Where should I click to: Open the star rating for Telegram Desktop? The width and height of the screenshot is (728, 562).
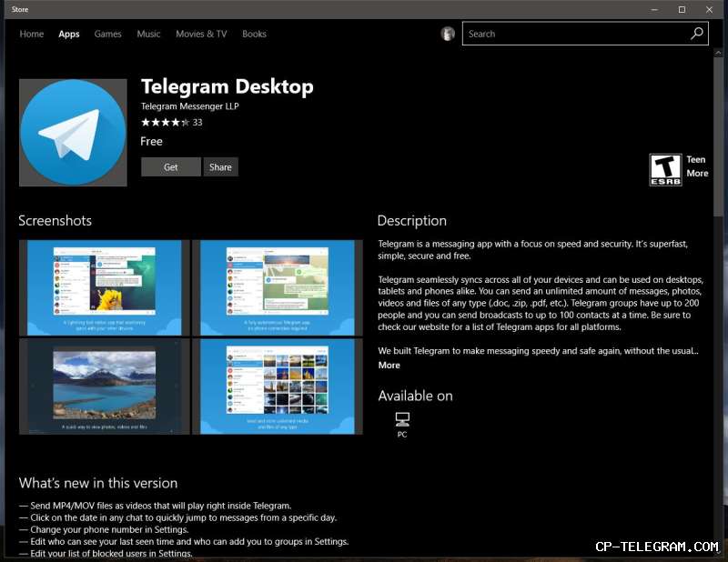164,122
